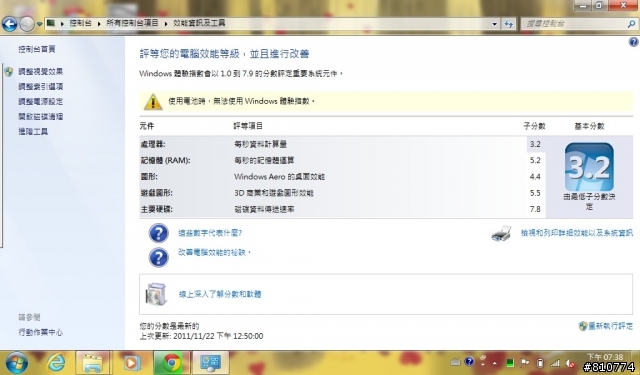Open the Windows Start button

[16, 362]
